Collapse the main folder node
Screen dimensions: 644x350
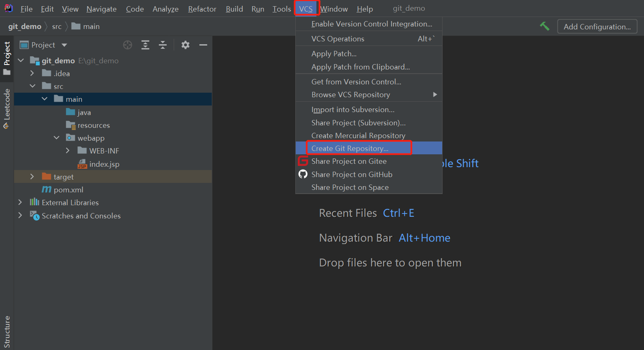44,99
